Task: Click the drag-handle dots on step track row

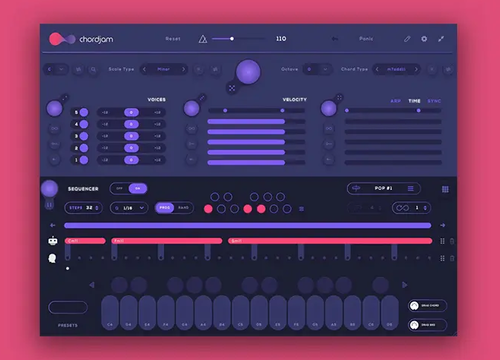Action: [442, 258]
